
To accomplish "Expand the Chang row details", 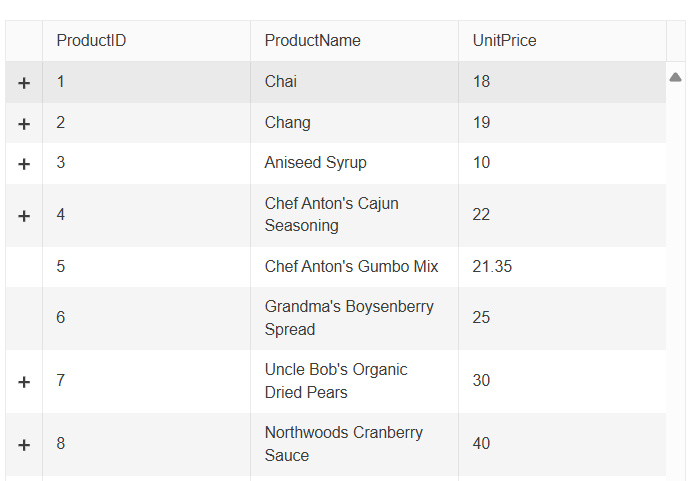I will coord(24,124).
